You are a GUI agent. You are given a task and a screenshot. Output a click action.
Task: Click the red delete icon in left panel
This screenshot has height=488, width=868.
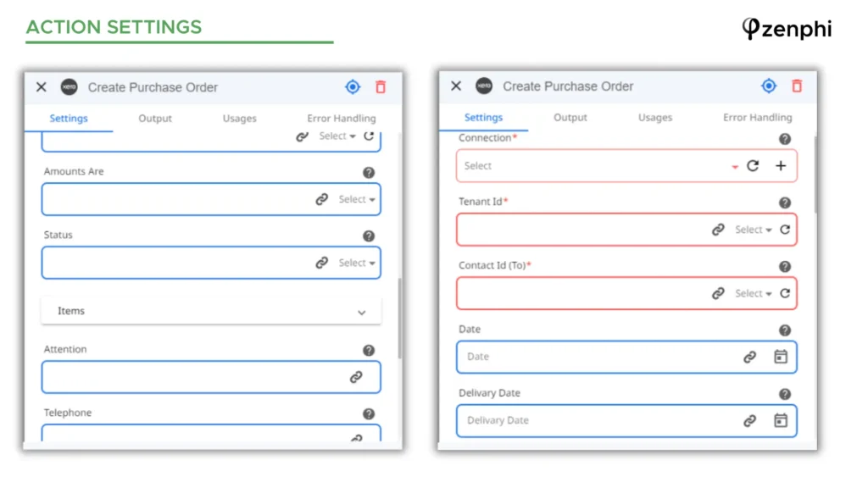pyautogui.click(x=381, y=87)
